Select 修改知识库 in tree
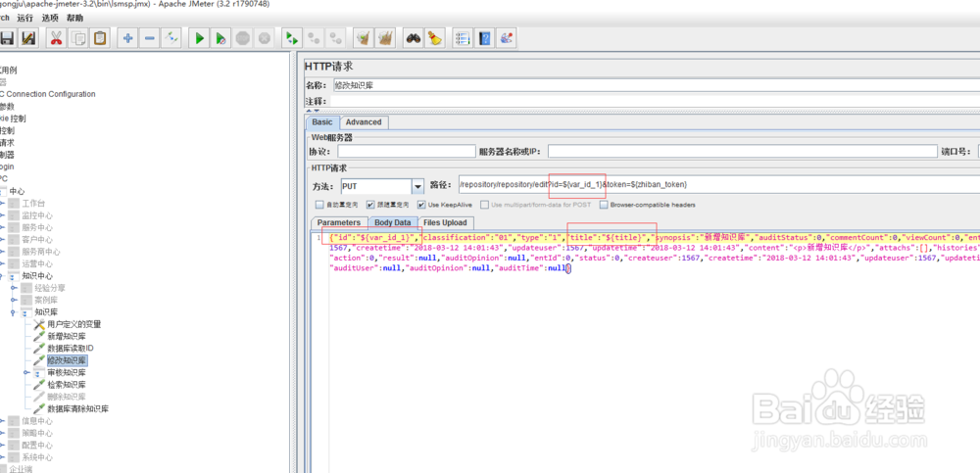980x473 pixels. click(x=67, y=360)
